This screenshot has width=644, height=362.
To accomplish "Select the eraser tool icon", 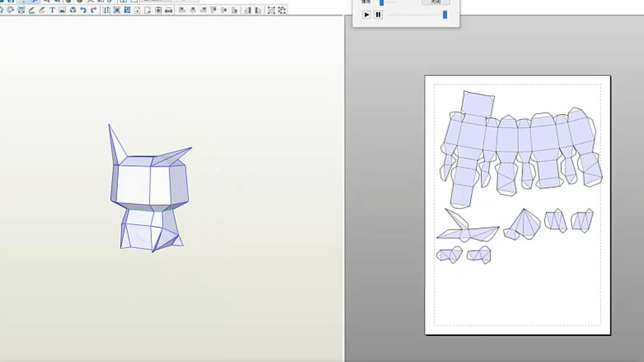I will (x=42, y=10).
